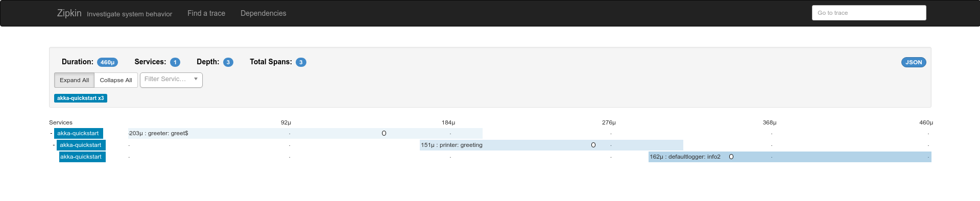Screen dimensions: 980x201
Task: Click the Services count badge
Action: tap(175, 62)
